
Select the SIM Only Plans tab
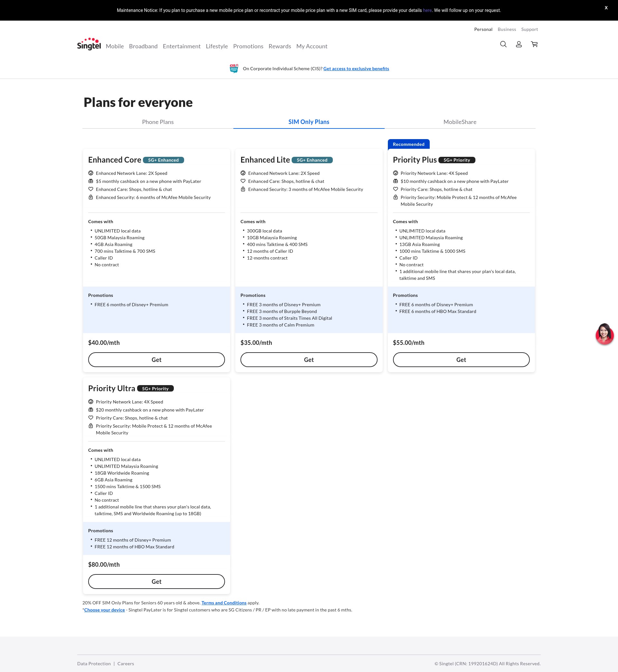[x=309, y=122]
